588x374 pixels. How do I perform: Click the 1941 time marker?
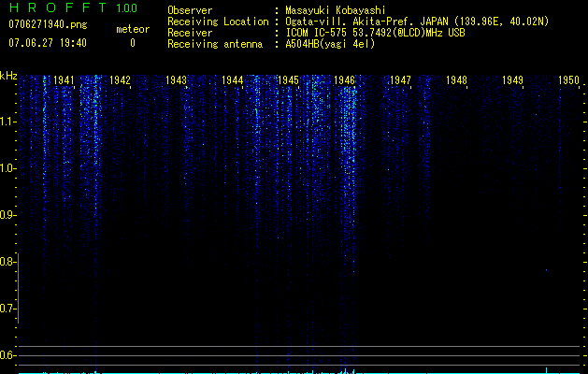coord(64,80)
